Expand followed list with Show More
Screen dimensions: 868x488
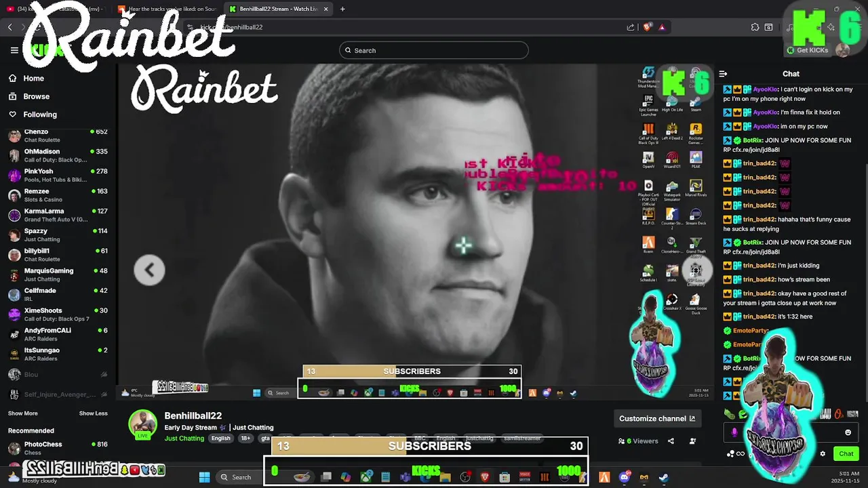(x=22, y=413)
